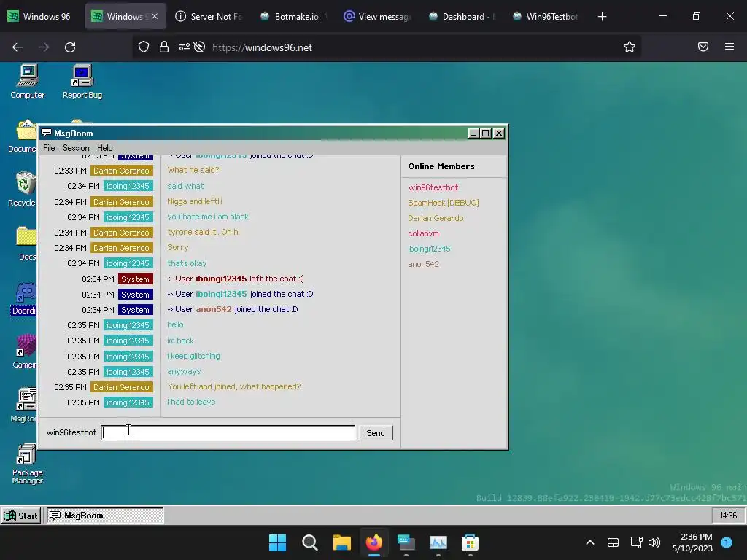Open Windows taskbar Search

pyautogui.click(x=309, y=542)
